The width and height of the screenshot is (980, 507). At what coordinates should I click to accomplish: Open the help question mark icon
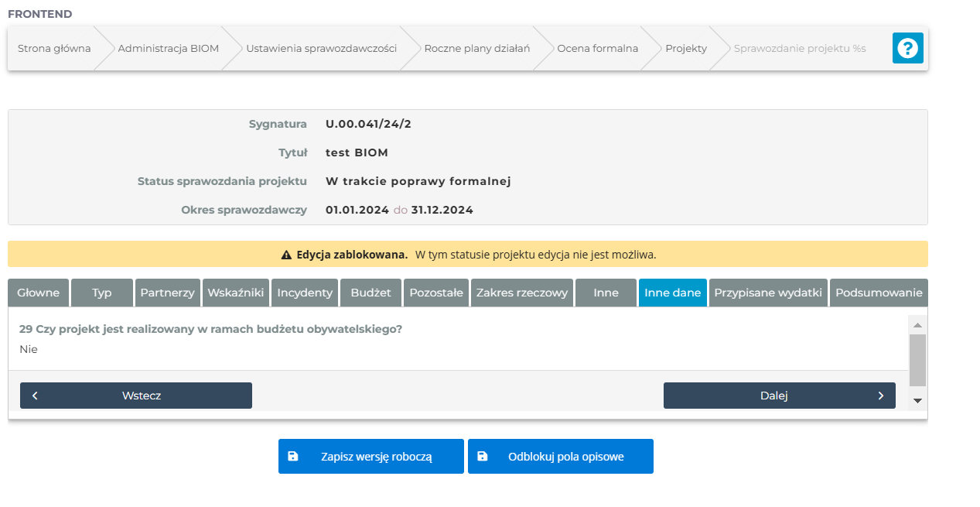point(907,49)
